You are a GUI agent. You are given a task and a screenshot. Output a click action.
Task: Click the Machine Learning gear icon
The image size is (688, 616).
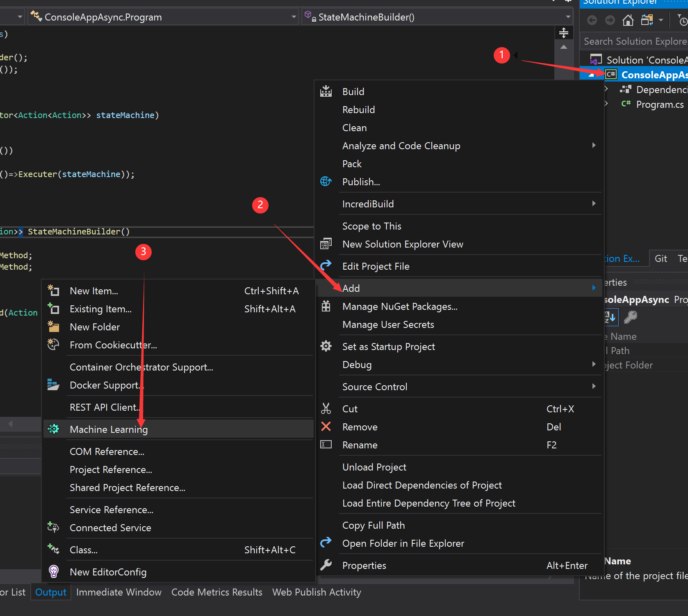(x=54, y=429)
